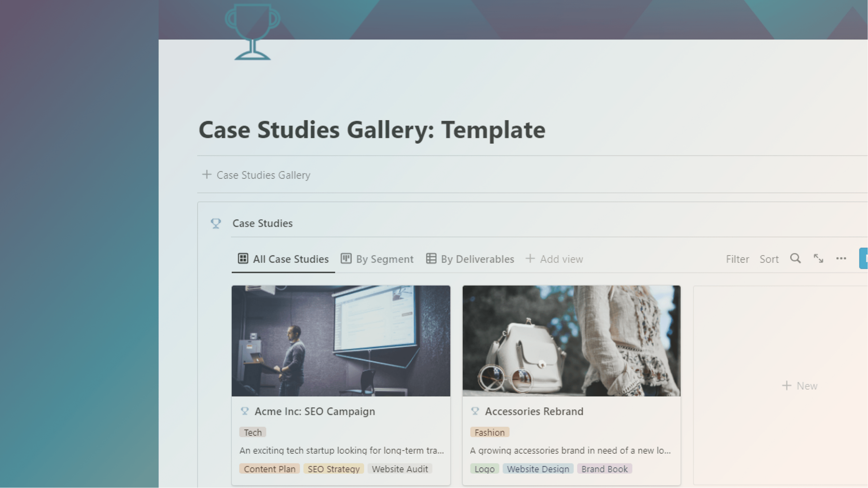Image resolution: width=868 pixels, height=488 pixels.
Task: Click the trophy icon on Accessories Rebrand card
Action: 475,411
